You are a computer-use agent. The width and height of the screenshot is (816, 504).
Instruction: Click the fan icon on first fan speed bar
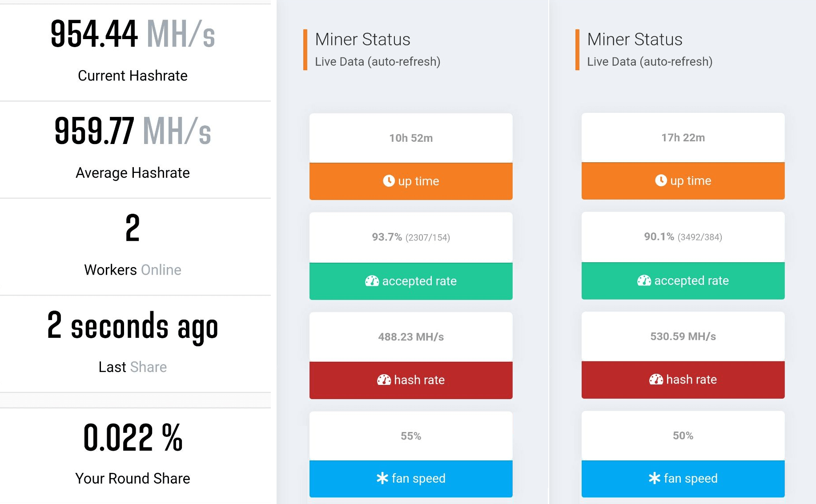pos(382,478)
